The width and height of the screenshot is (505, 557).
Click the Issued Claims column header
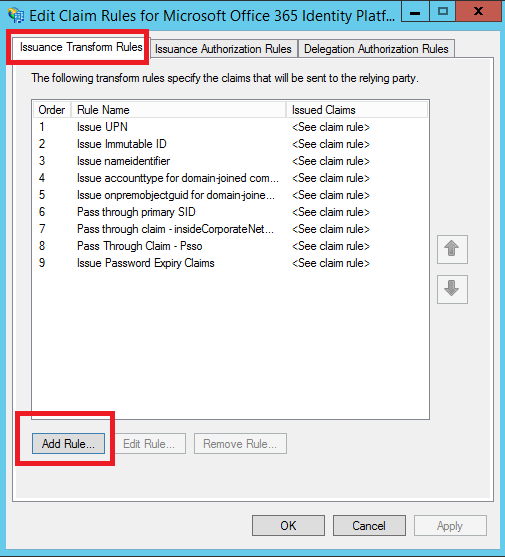click(x=357, y=110)
